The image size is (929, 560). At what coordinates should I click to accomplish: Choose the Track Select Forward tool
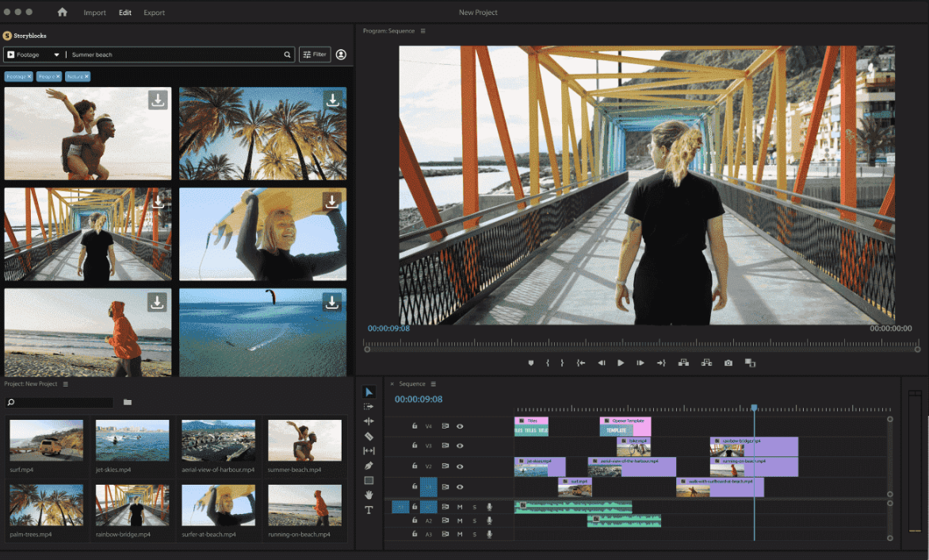pos(369,406)
